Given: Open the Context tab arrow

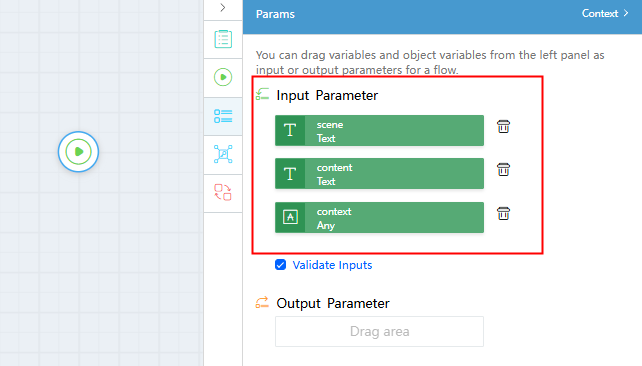Looking at the screenshot, I should pyautogui.click(x=626, y=13).
